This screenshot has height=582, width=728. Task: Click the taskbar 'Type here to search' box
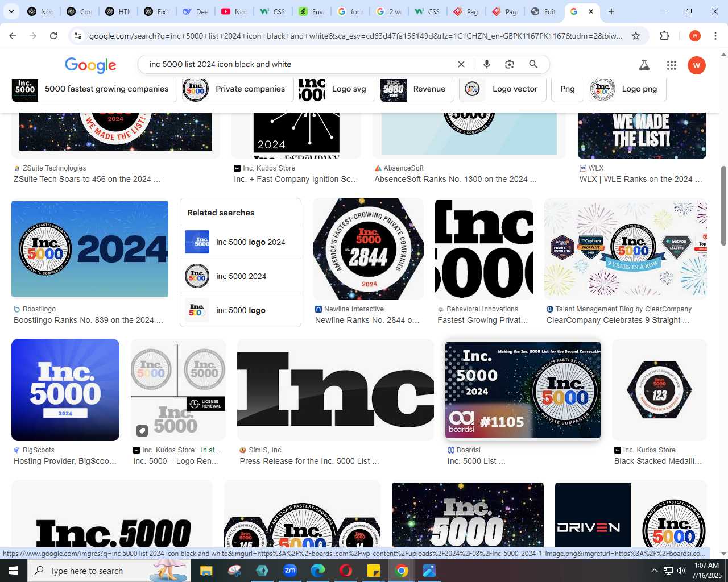tap(109, 571)
